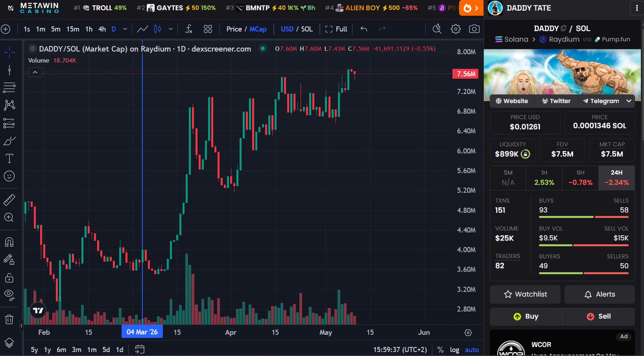Remove drawings with the trash icon

point(9,319)
